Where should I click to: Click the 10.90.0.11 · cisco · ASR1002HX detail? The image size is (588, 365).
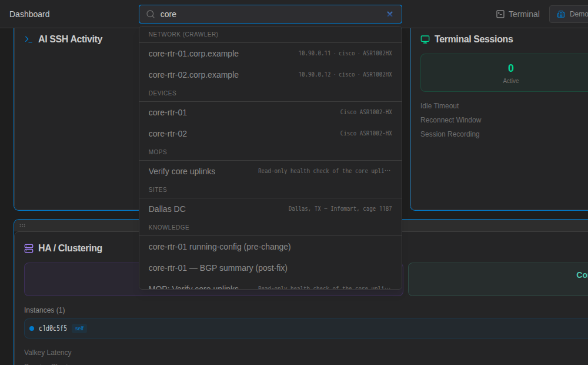345,54
